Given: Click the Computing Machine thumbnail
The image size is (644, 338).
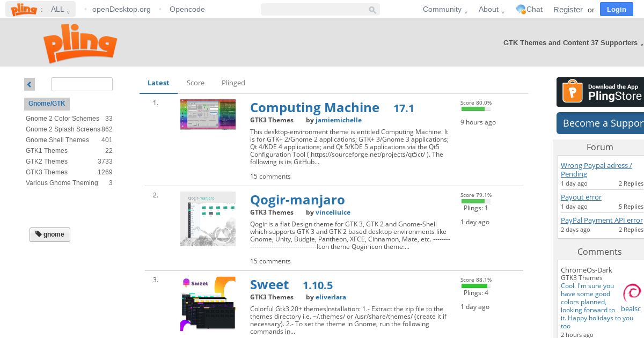Looking at the screenshot, I should pyautogui.click(x=208, y=114).
